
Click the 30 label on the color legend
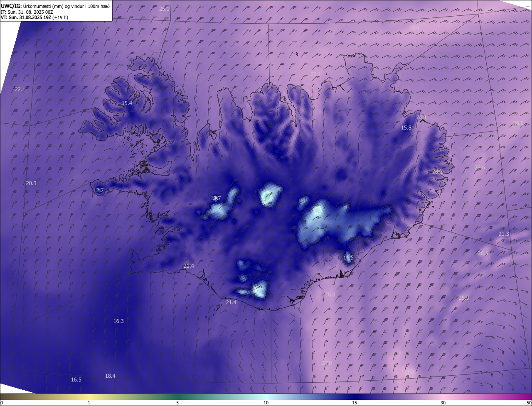(x=443, y=403)
